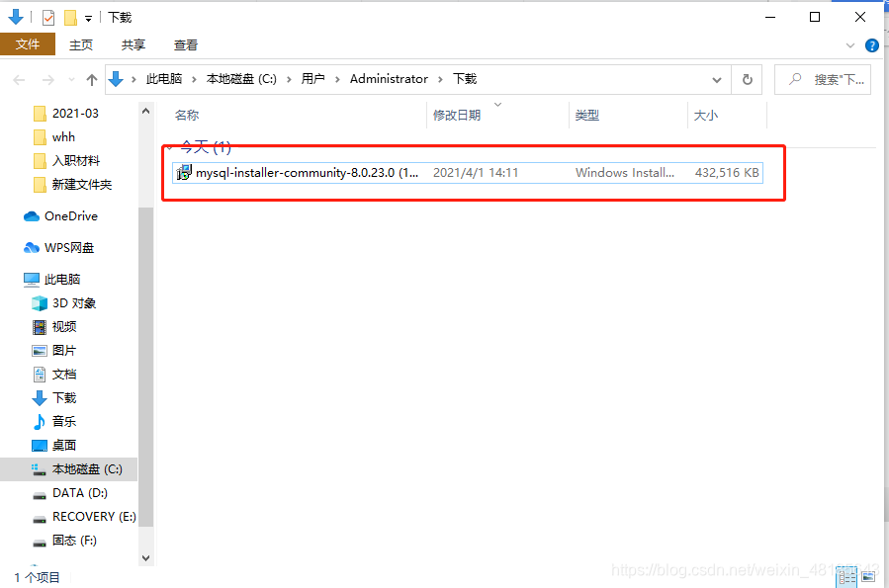Viewport: 889px width, 588px height.
Task: Switch to the 共享 ribbon tab
Action: (133, 44)
